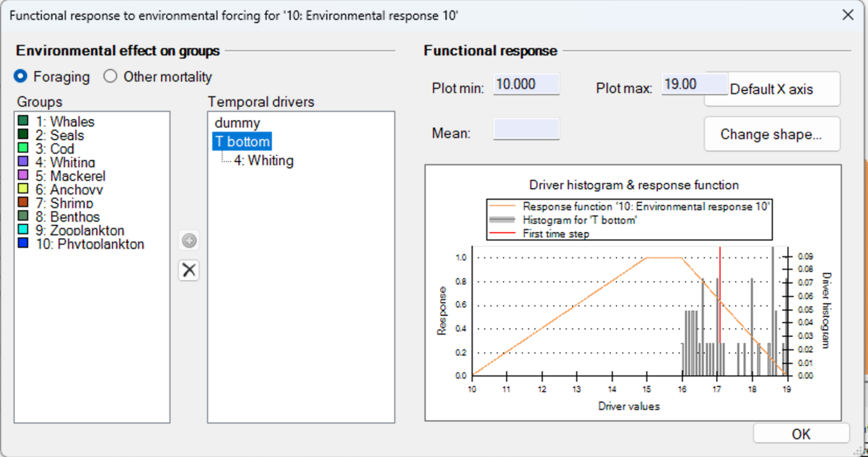This screenshot has height=457, width=868.
Task: Click the X icon to remove the driver
Action: point(188,270)
